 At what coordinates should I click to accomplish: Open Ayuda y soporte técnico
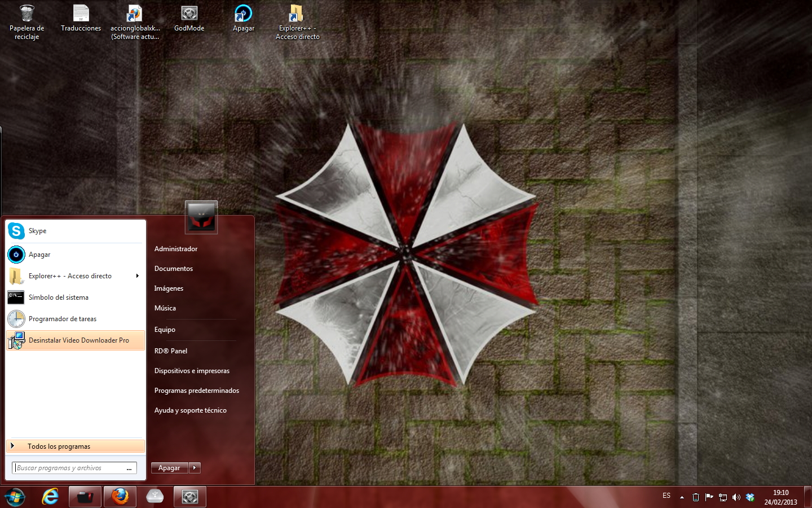(x=191, y=410)
